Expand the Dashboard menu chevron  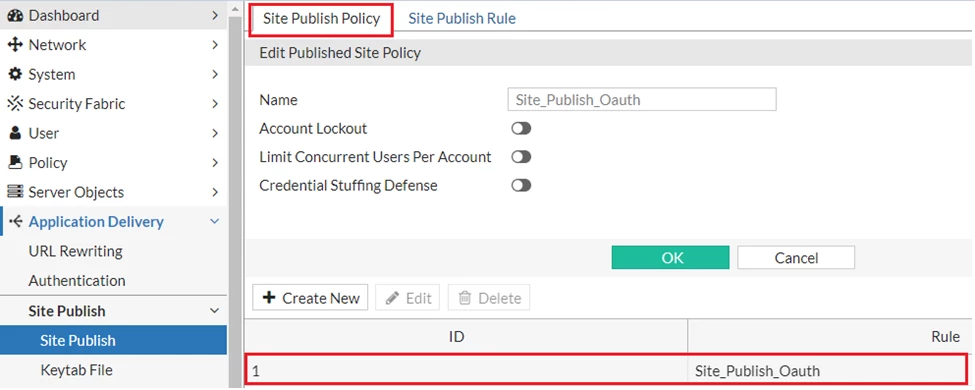point(215,16)
